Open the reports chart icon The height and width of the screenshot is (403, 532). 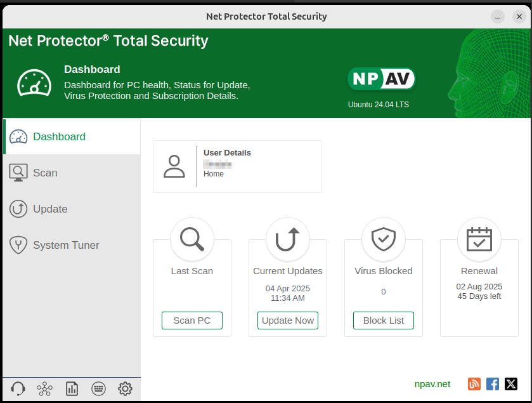point(72,388)
